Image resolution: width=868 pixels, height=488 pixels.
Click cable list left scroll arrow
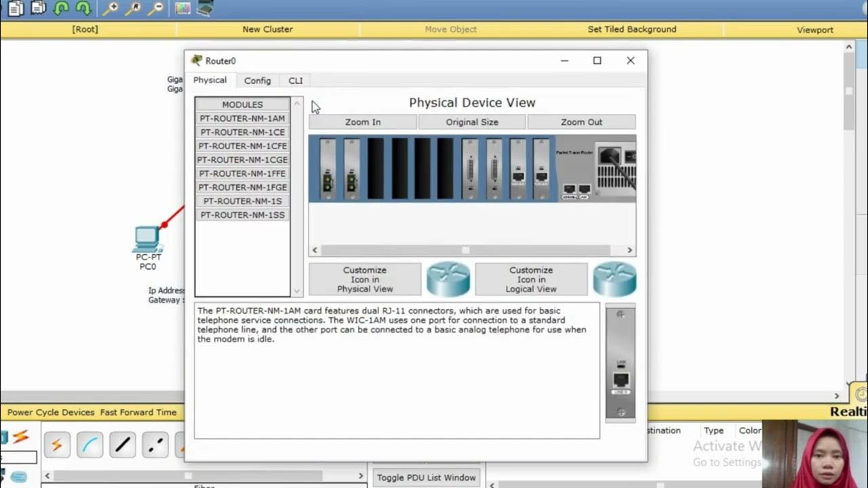tap(47, 476)
